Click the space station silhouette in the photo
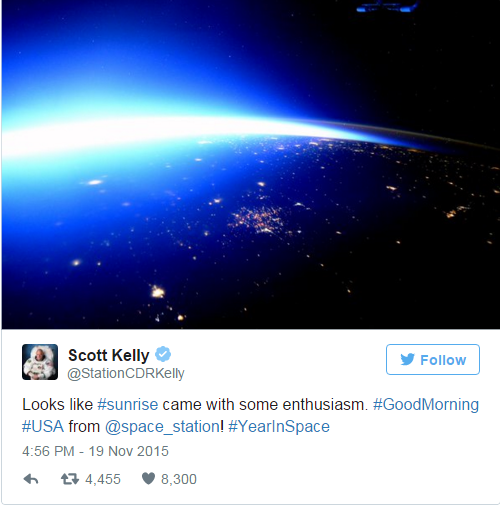500x505 pixels. click(x=388, y=6)
